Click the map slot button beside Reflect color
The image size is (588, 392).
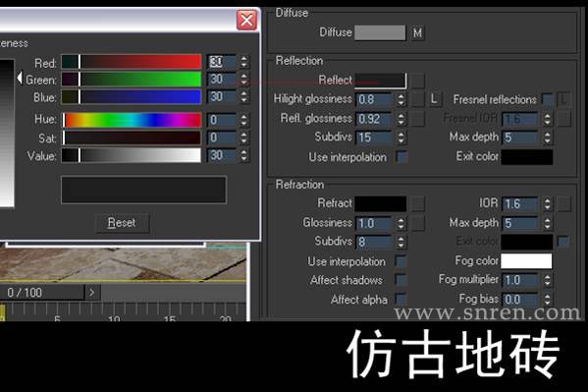coord(418,81)
